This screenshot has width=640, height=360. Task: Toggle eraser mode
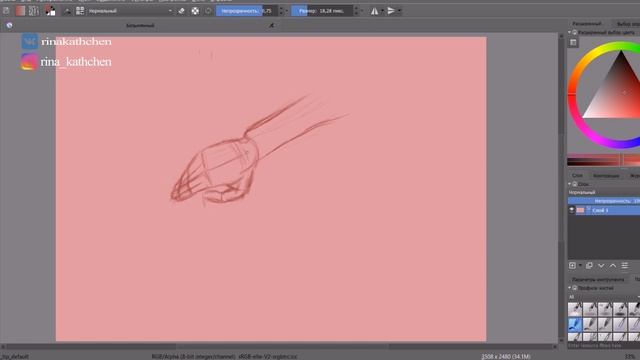pyautogui.click(x=182, y=11)
